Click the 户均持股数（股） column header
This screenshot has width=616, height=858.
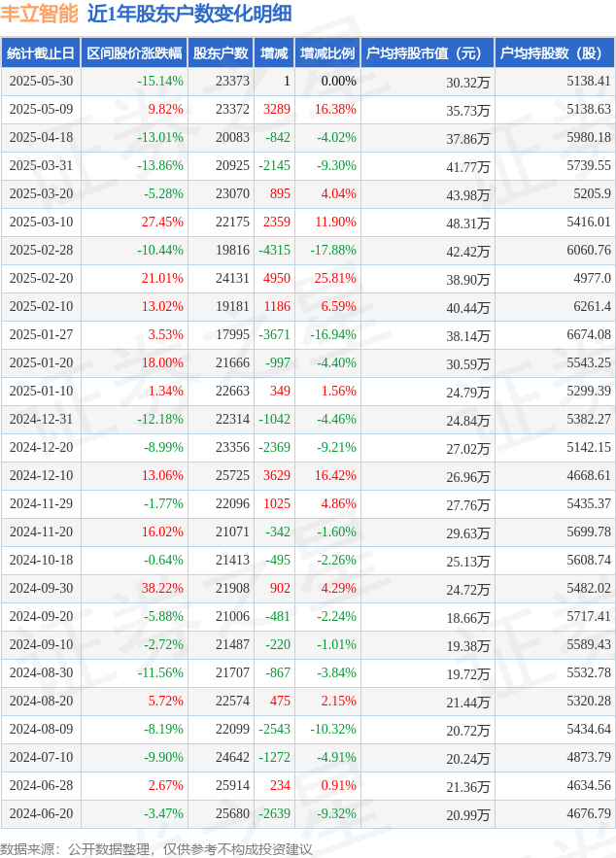[x=555, y=53]
